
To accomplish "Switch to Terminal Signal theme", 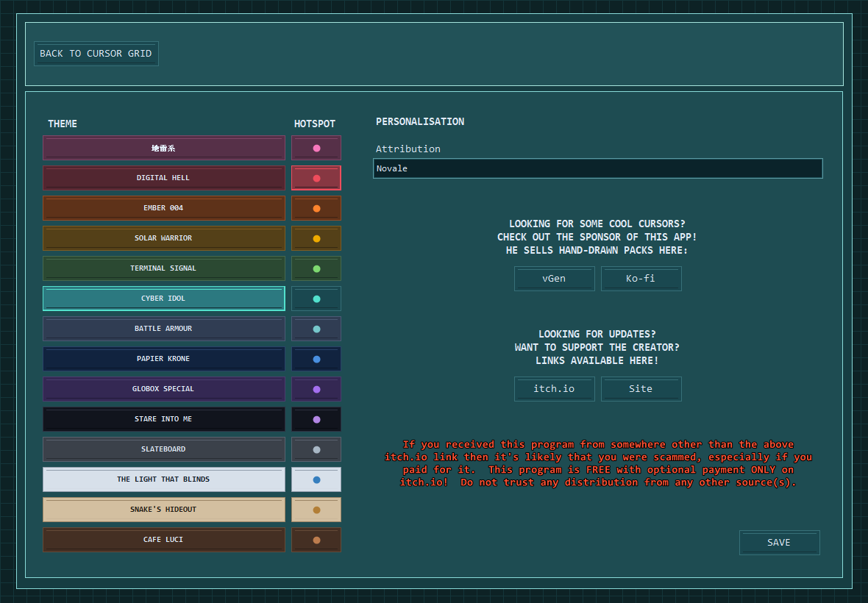I will pyautogui.click(x=164, y=268).
